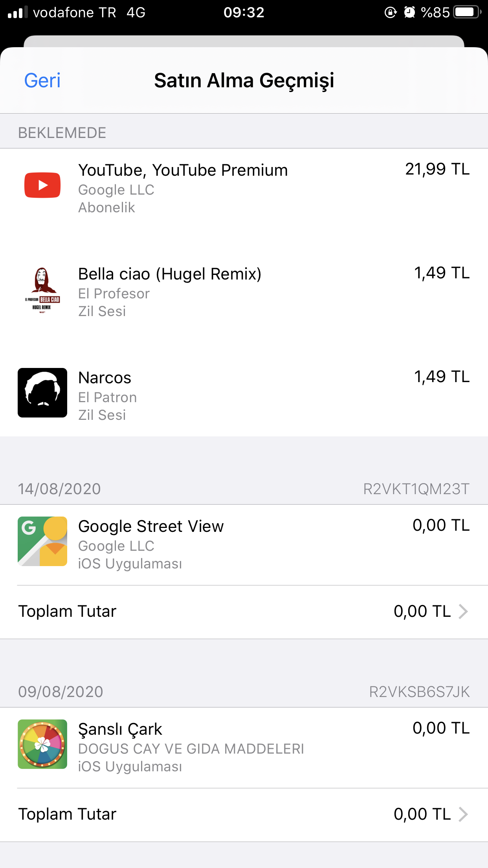Tap the alarm clock status icon
488x868 pixels.
[x=409, y=12]
